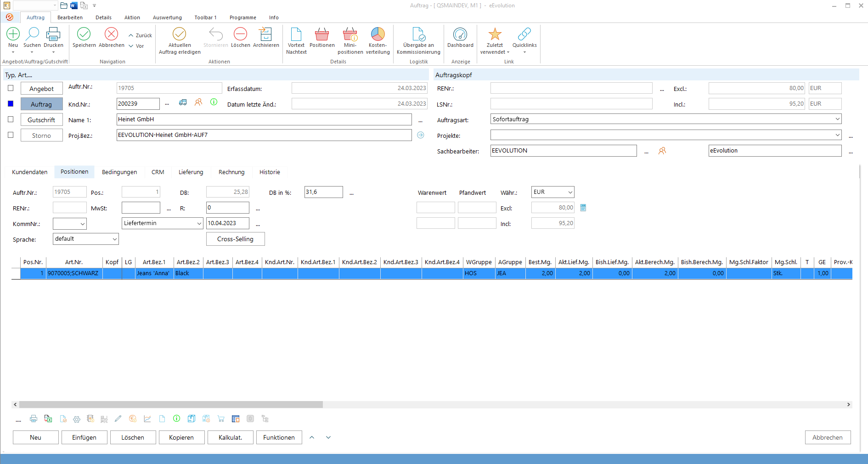Click Excel export icon in bottom toolbar
The image size is (868, 464).
[x=48, y=419]
